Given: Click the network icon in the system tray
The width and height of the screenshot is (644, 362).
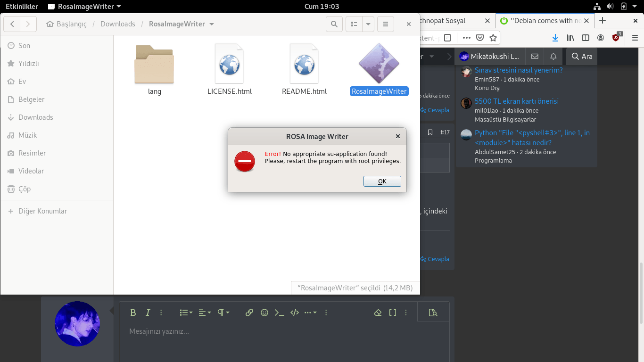Looking at the screenshot, I should point(597,7).
